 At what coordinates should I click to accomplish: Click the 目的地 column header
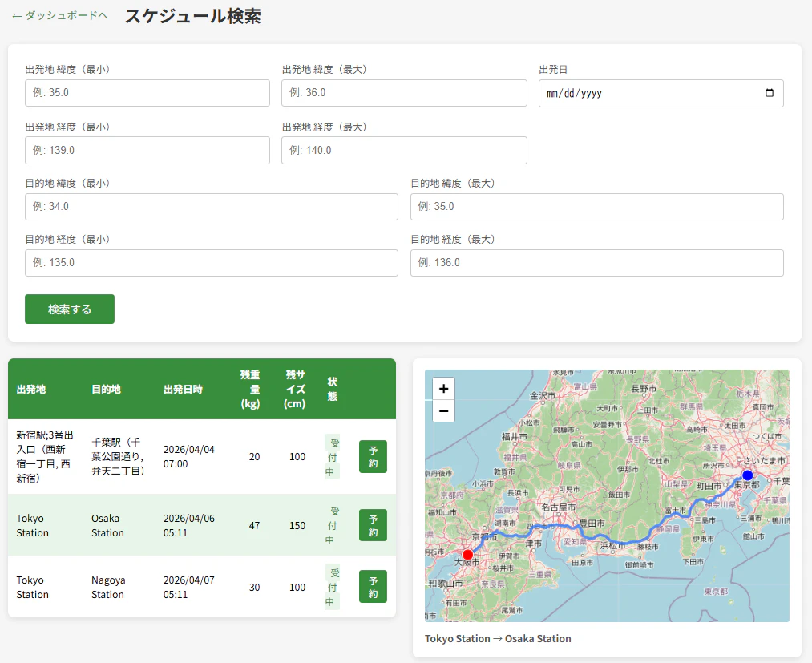point(106,389)
